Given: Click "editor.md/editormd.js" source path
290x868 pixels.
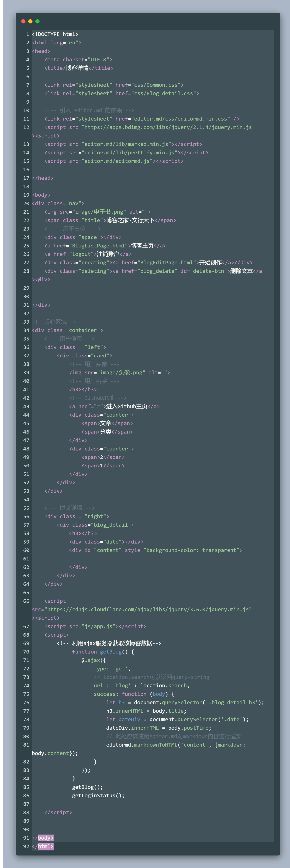Looking at the screenshot, I should pos(117,161).
